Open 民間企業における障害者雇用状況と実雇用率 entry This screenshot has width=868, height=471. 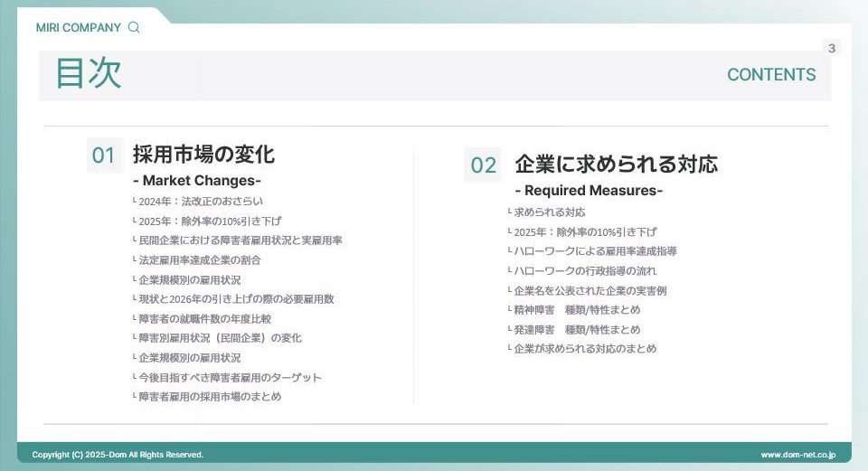[240, 240]
